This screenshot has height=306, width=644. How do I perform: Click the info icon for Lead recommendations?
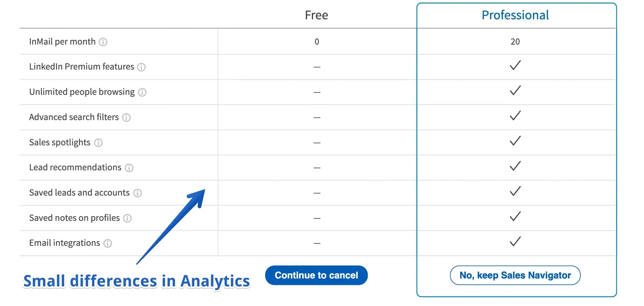tap(129, 168)
